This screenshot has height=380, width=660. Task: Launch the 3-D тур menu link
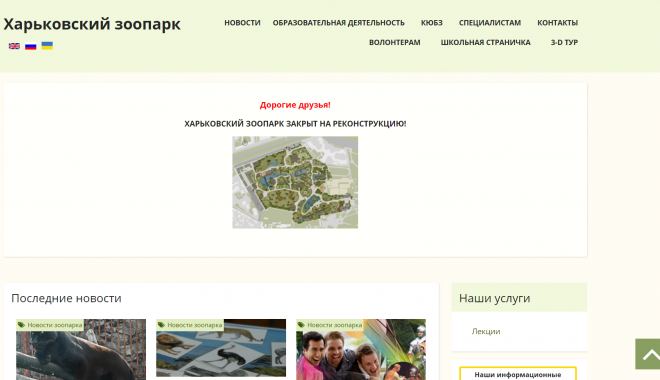(x=564, y=43)
